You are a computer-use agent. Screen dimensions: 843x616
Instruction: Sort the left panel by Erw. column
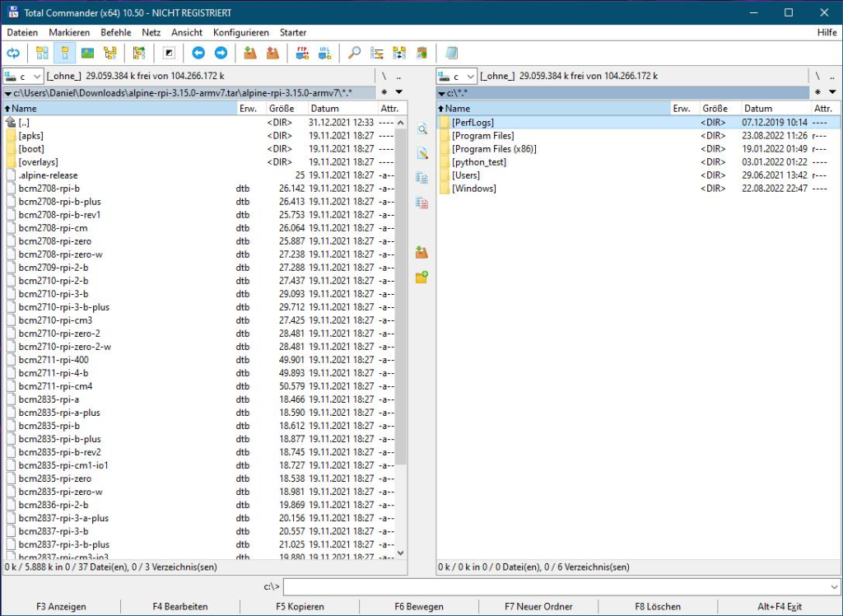click(251, 108)
